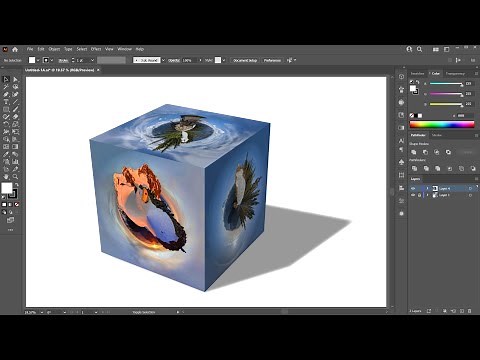Click the Unite shape mode icon in Pathfinder
The width and height of the screenshot is (480, 360).
coord(414,152)
